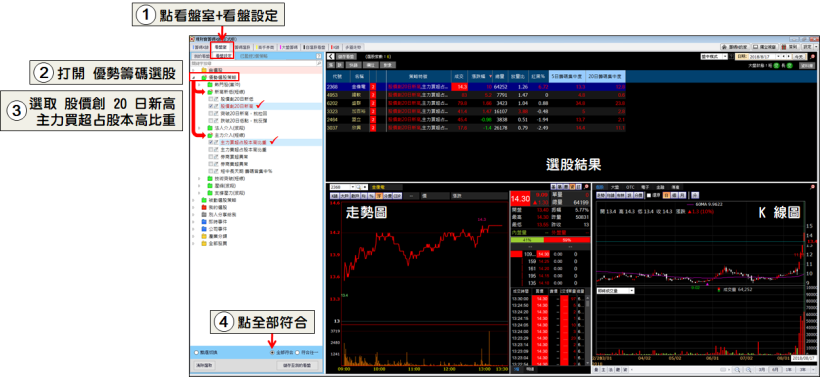820x377 pixels.
Task: Open the 2368 stock code dropdown
Action: click(353, 187)
